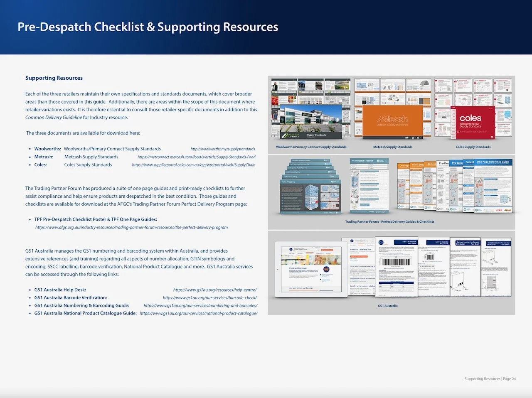This screenshot has height=398, width=532.
Task: Click the dark Pallet Wrapping guide thumbnail
Action: [310, 197]
